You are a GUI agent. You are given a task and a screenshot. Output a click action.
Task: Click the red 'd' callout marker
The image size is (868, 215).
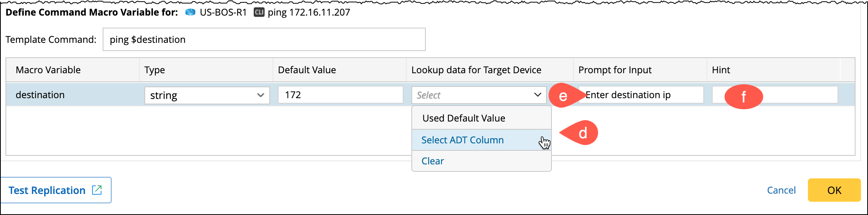tap(582, 133)
